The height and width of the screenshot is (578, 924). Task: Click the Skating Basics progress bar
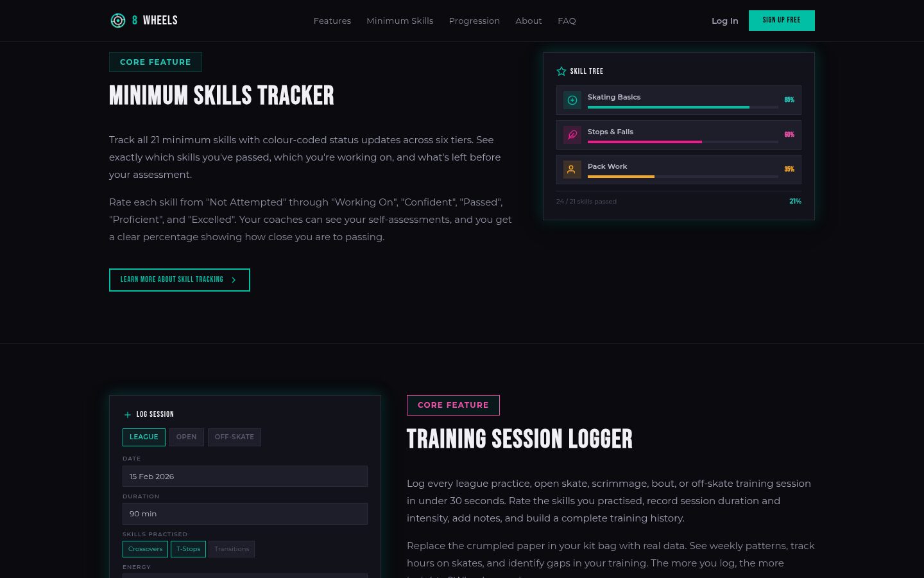tap(683, 107)
